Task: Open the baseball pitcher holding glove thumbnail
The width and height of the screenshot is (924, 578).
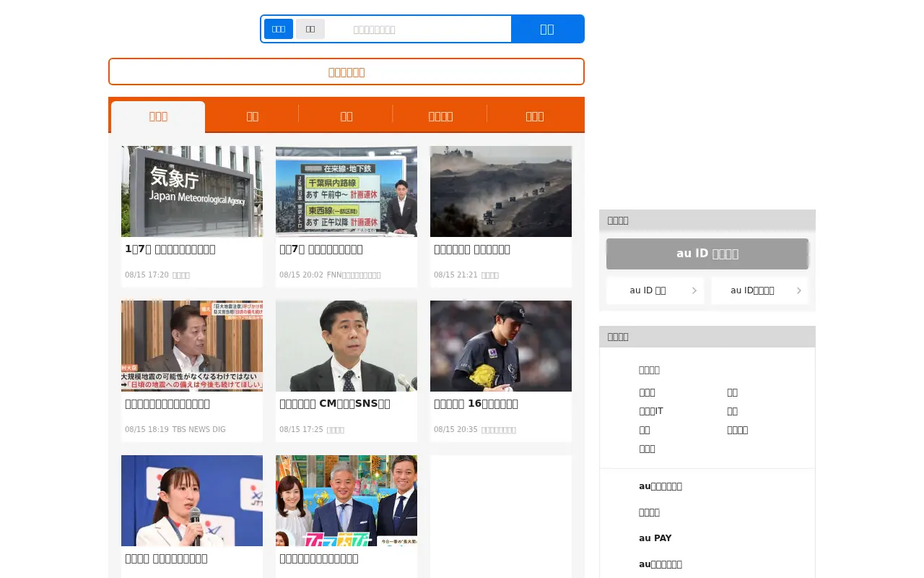Action: click(x=501, y=346)
